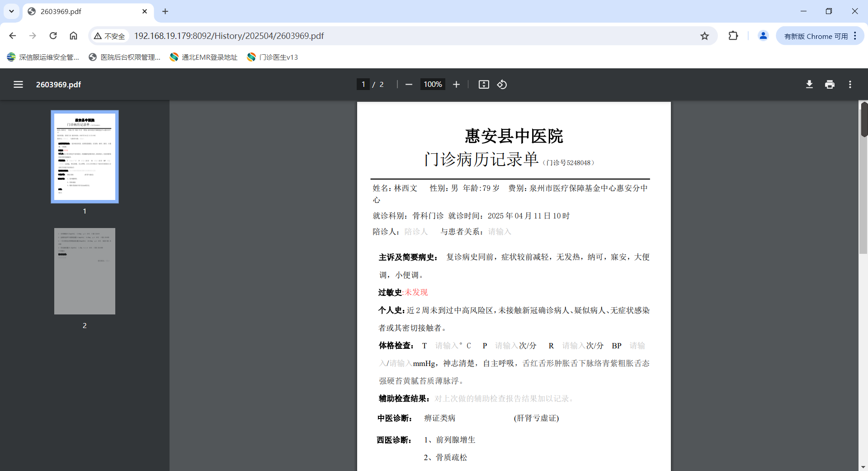Open the 门诊医生v13 bookmark

(273, 57)
